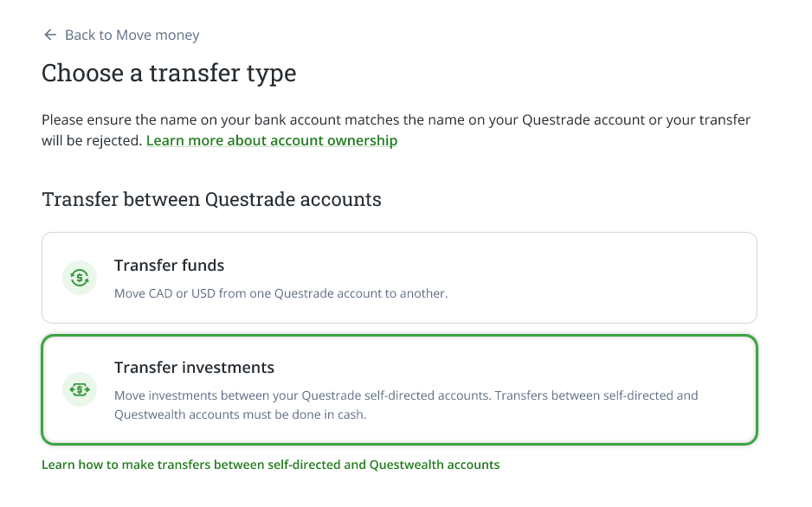Image resolution: width=812 pixels, height=507 pixels.
Task: Open the Learn more about account ownership link
Action: [x=272, y=140]
